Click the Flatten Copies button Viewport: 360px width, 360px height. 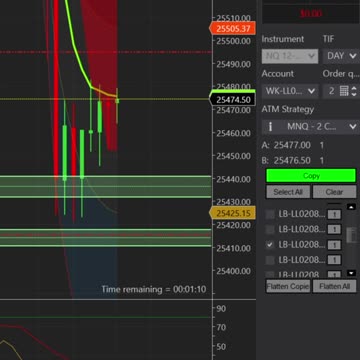(288, 286)
